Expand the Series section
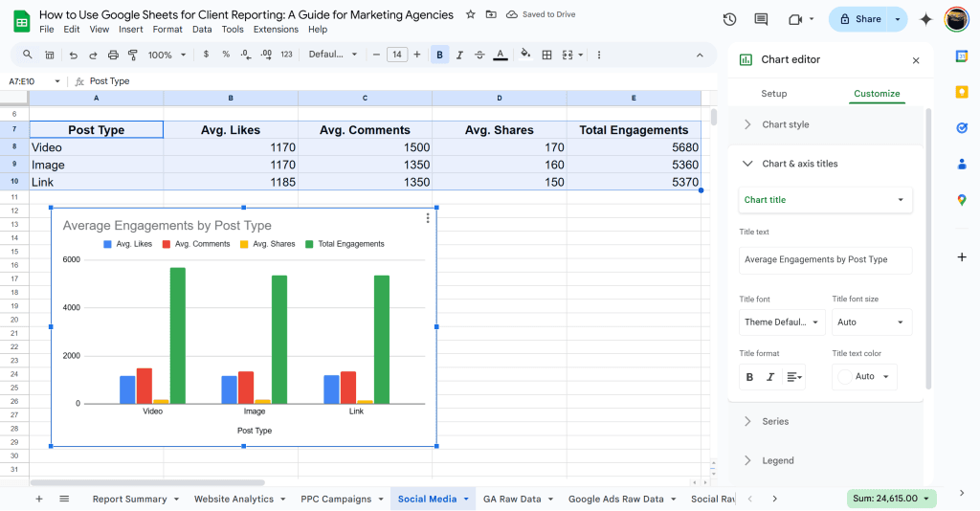Image resolution: width=980 pixels, height=511 pixels. pyautogui.click(x=825, y=422)
